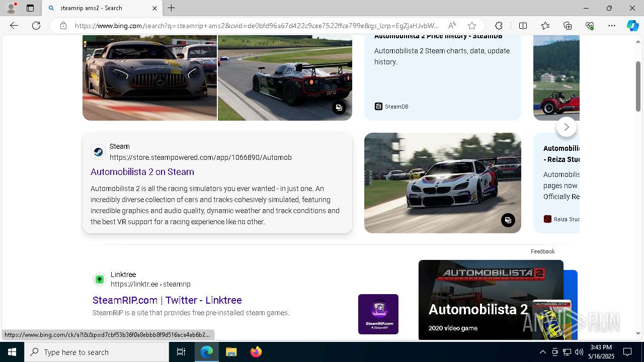Open 'SteamRIP.com | Twitter - Linktree' result
This screenshot has height=362, width=644.
click(x=167, y=300)
